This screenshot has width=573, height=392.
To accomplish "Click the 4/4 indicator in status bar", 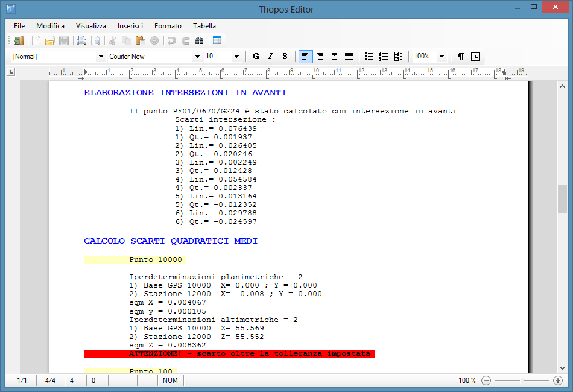I will point(51,381).
